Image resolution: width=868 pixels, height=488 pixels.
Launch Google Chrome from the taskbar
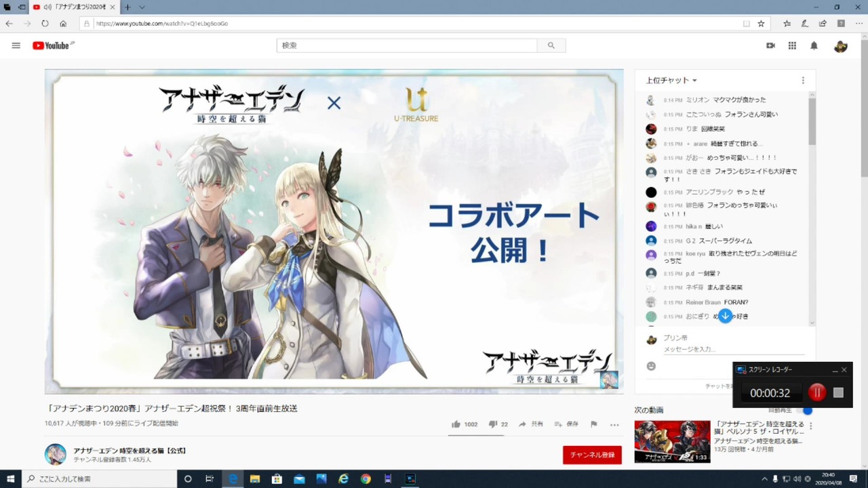(366, 479)
